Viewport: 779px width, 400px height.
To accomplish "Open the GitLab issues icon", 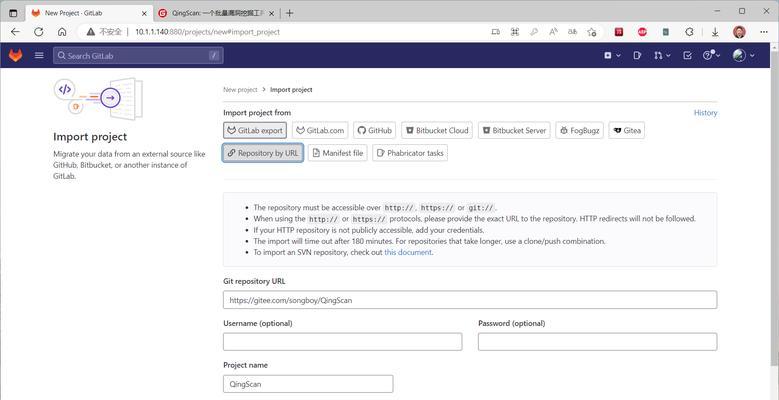I will pyautogui.click(x=637, y=56).
